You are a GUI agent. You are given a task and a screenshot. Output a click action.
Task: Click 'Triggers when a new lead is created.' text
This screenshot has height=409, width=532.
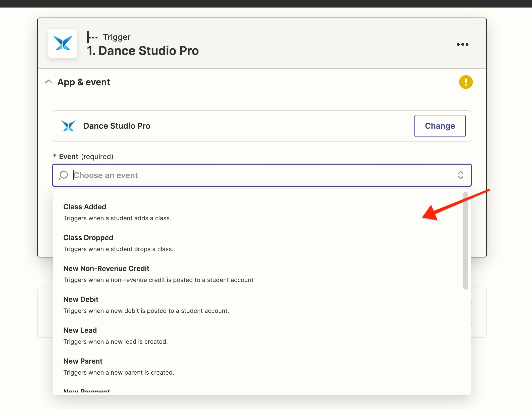click(x=116, y=342)
